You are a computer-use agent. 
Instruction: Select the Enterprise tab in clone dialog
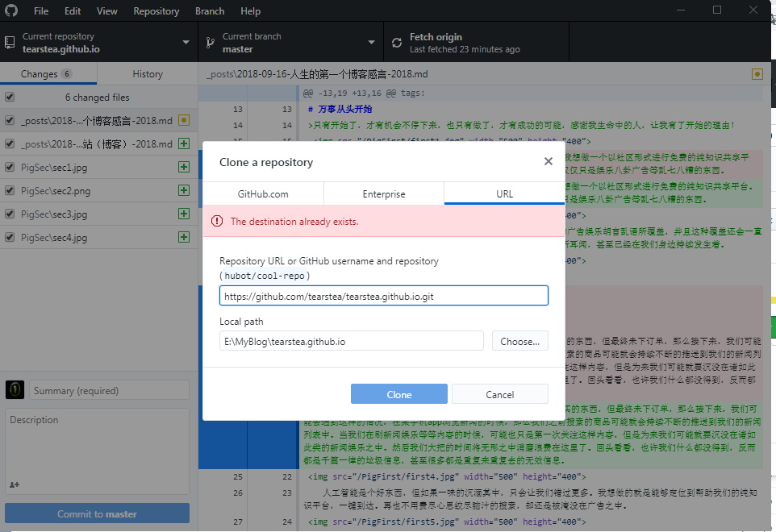[384, 193]
